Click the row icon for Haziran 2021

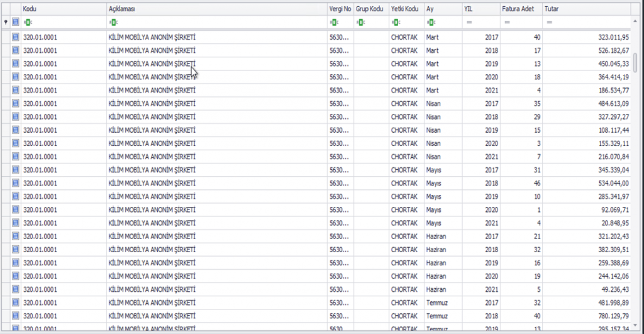coord(16,289)
